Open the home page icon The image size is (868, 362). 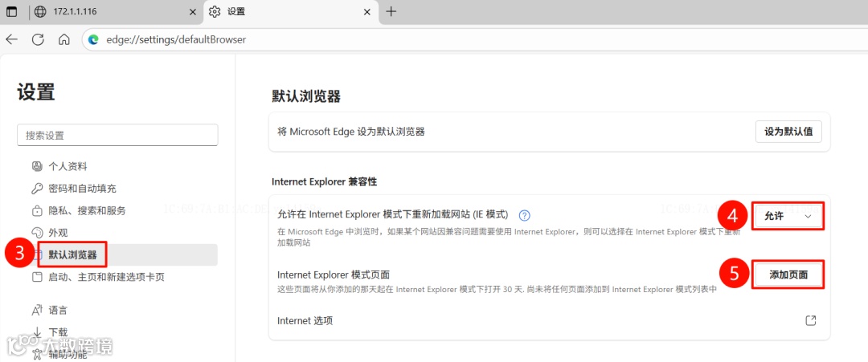coord(64,39)
